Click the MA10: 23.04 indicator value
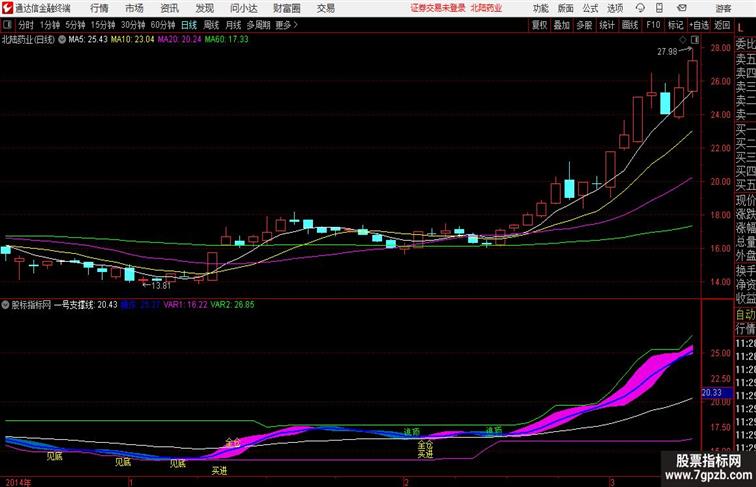Viewport: 756px width, 487px height. (133, 40)
